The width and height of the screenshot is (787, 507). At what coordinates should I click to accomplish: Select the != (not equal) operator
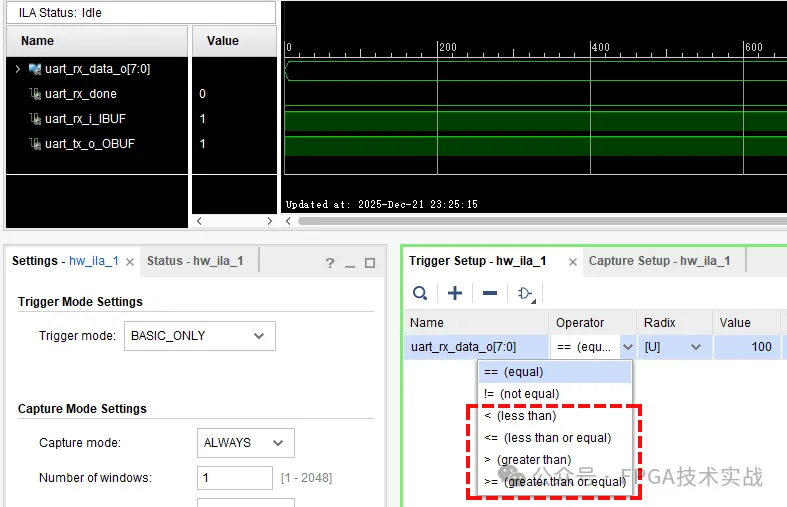click(521, 394)
